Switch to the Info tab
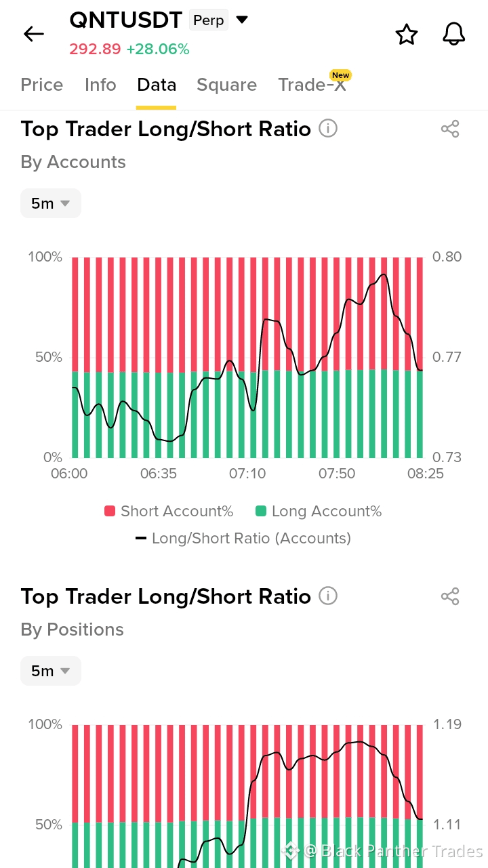 click(x=100, y=85)
